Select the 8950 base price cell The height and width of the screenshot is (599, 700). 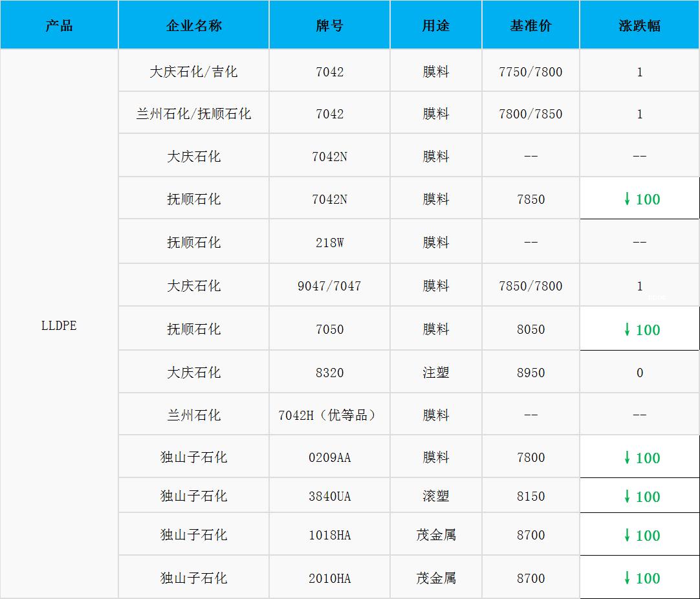530,373
